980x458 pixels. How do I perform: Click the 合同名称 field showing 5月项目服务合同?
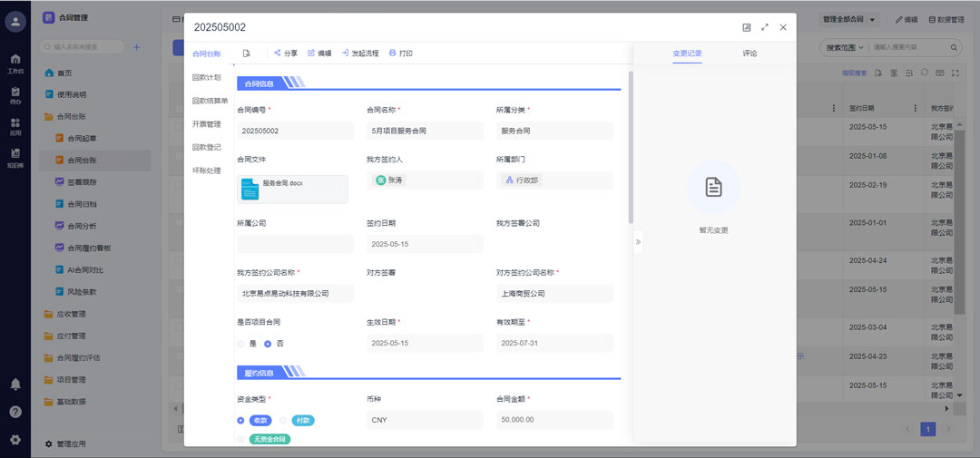tap(424, 131)
